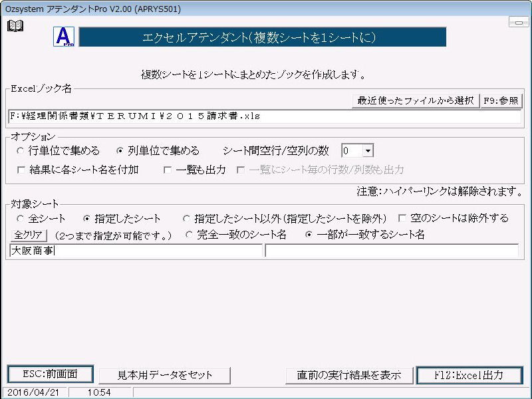The width and height of the screenshot is (532, 399).
Task: Click the エクセルアテンダント title banner
Action: pos(262,37)
